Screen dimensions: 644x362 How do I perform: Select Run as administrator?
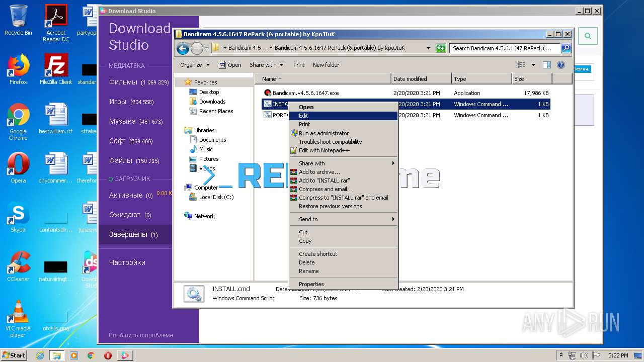(x=344, y=133)
